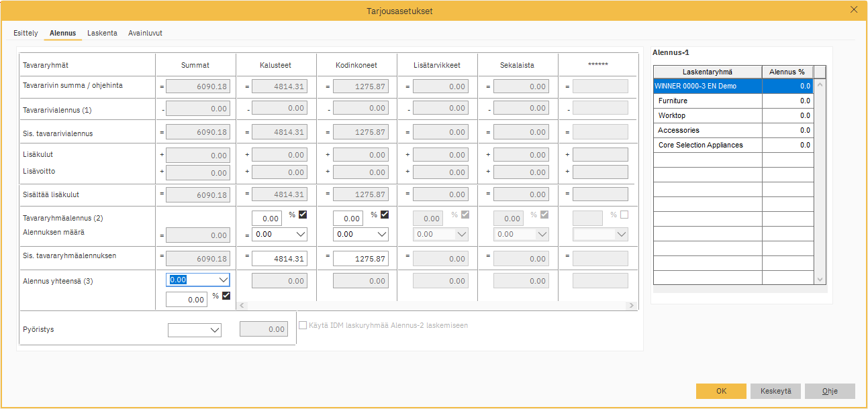Uncheck the percentage checkbox in Kalusteet column
The image size is (868, 409).
[303, 216]
